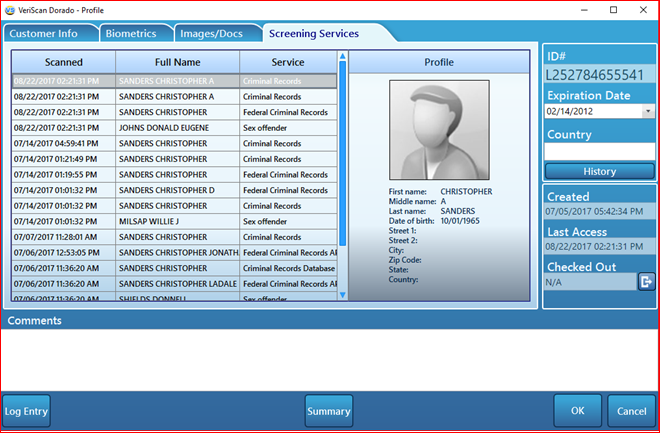Image resolution: width=660 pixels, height=433 pixels.
Task: Click the last name value SANDERS in profile
Action: (x=458, y=211)
